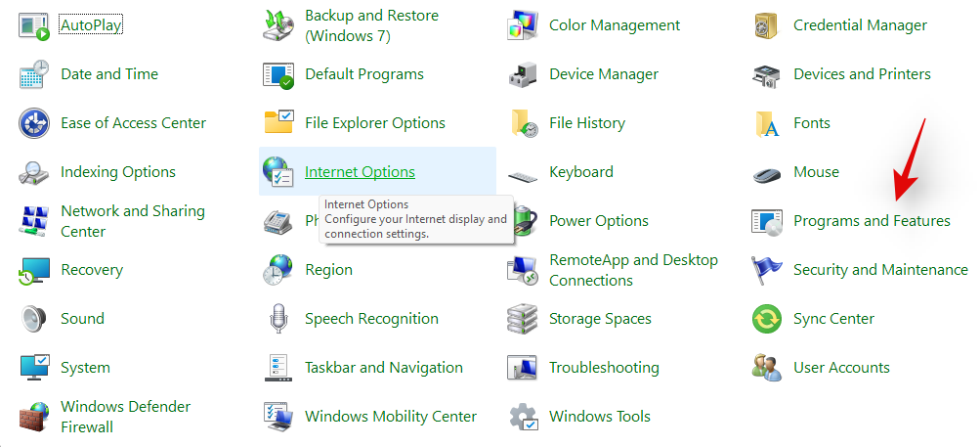The width and height of the screenshot is (980, 447).
Task: Open the Speech Recognition microphone icon
Action: (x=278, y=319)
